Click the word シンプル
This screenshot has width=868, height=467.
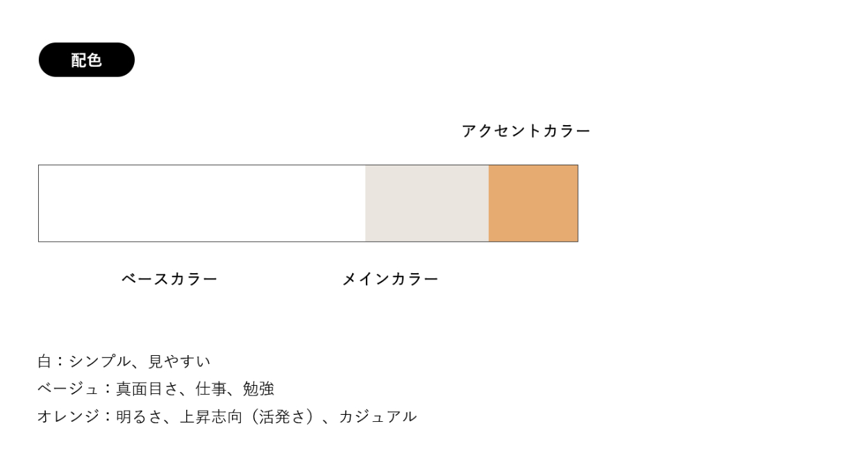coord(97,361)
